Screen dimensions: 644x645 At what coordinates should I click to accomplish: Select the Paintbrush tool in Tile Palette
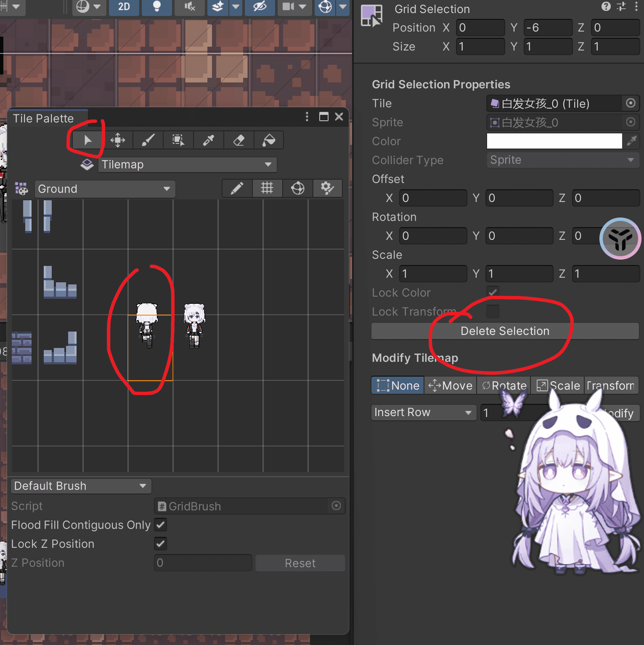(x=148, y=140)
